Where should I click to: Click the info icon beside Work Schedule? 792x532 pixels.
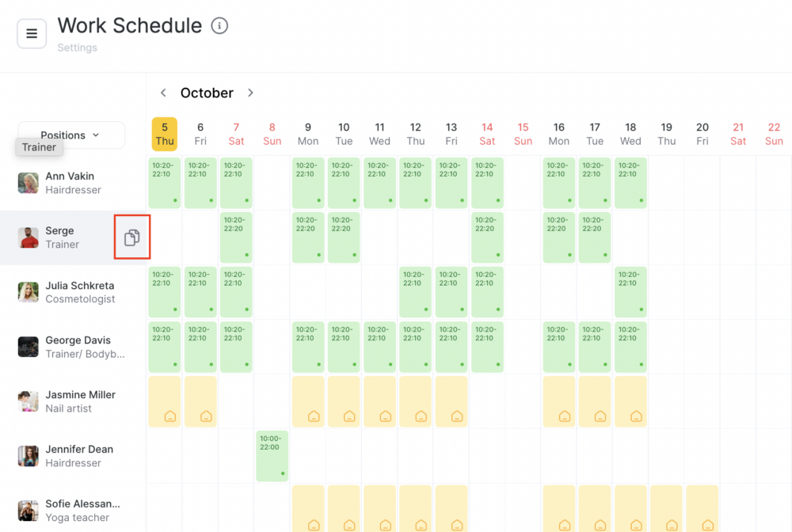click(x=219, y=26)
